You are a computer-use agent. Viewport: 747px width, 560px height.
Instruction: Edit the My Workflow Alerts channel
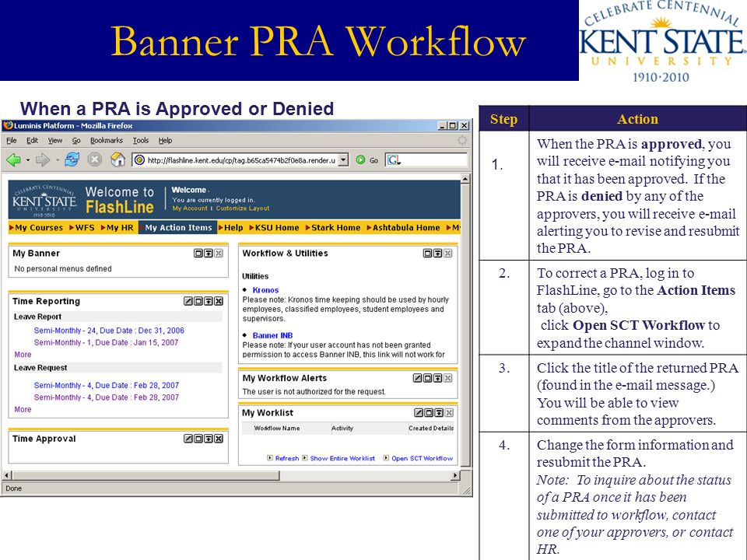point(418,378)
